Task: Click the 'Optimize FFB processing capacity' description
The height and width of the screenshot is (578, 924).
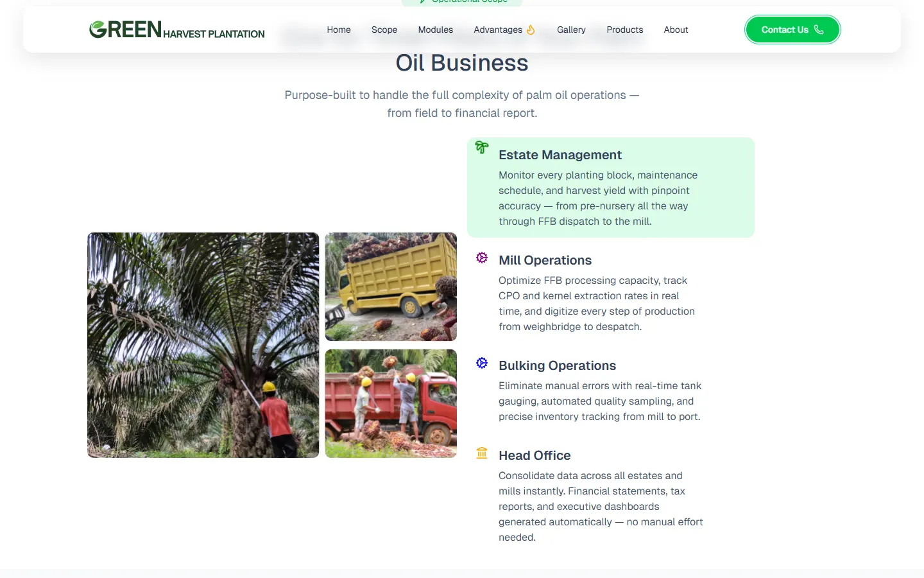Action: click(x=597, y=303)
